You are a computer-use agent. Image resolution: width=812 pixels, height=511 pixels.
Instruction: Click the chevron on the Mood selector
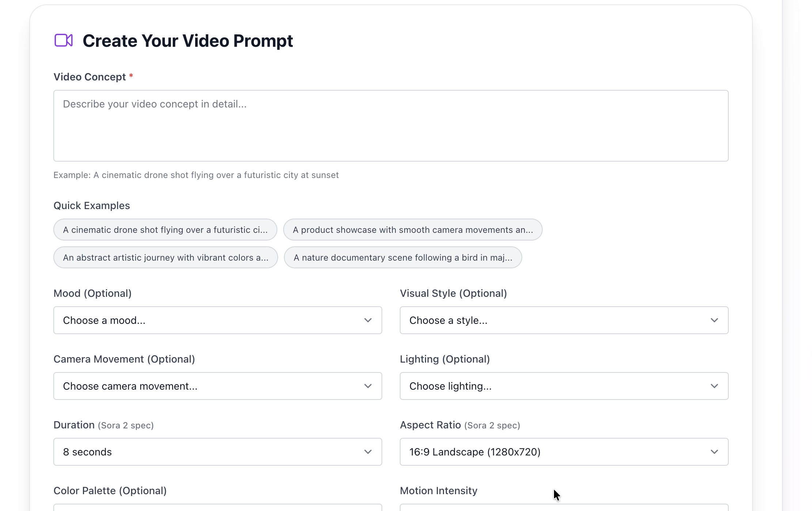click(x=368, y=320)
